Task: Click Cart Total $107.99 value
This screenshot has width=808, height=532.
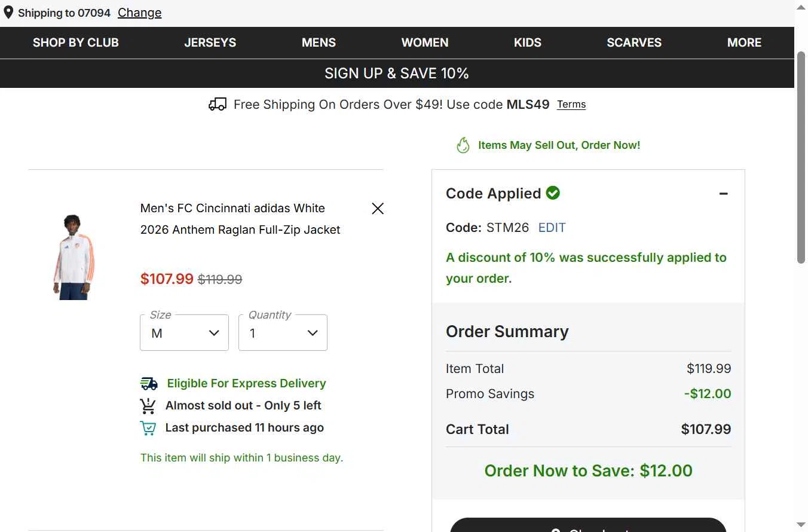Action: pyautogui.click(x=706, y=429)
